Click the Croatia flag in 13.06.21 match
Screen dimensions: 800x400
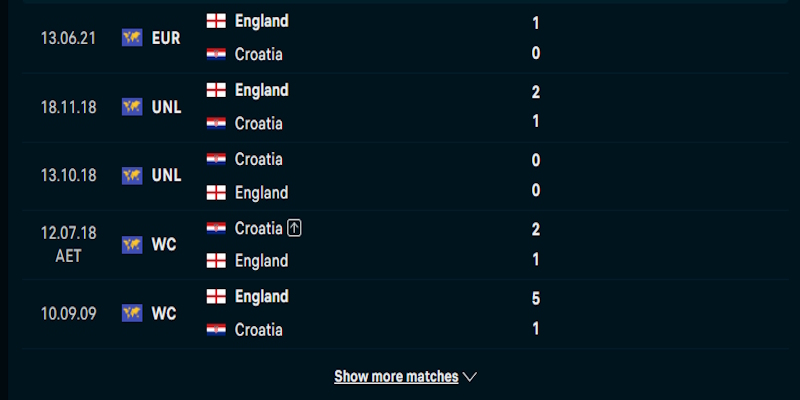(x=216, y=54)
